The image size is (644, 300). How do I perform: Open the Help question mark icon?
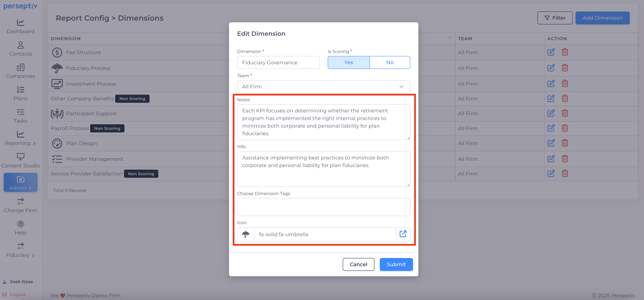(20, 224)
